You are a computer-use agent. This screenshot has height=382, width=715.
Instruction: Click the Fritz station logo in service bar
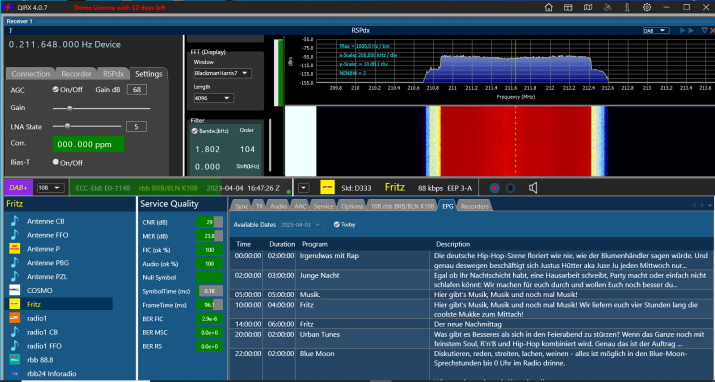(327, 187)
